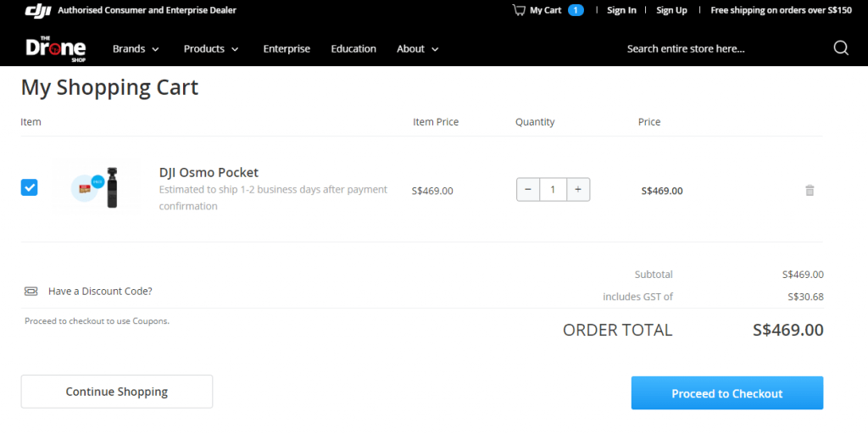Click the Sign Up link
Image resolution: width=868 pixels, height=434 pixels.
(x=671, y=10)
